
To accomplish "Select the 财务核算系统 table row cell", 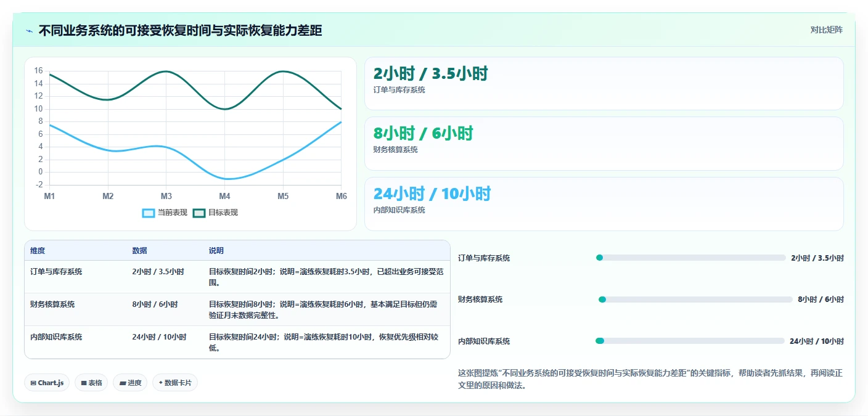I will point(75,309).
